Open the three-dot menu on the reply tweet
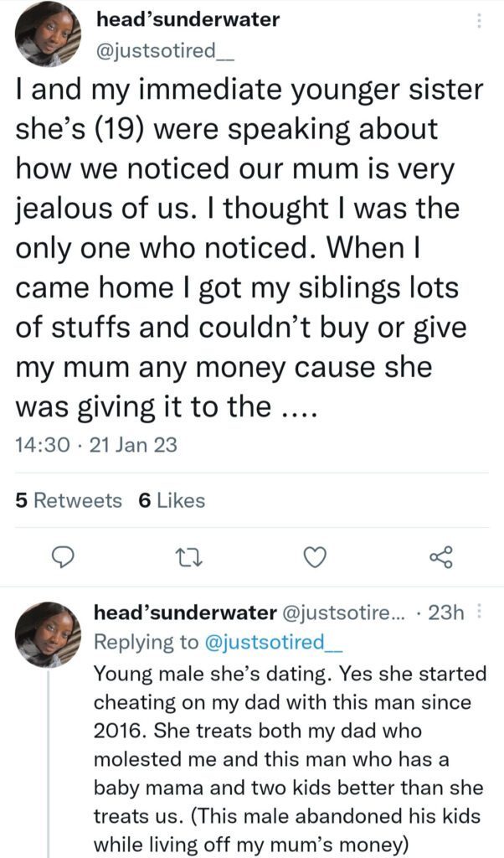 [x=479, y=613]
